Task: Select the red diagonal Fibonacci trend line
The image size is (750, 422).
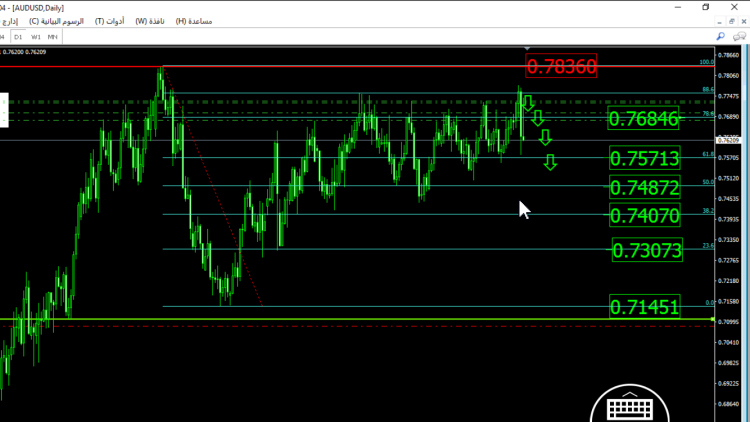Action: (213, 187)
